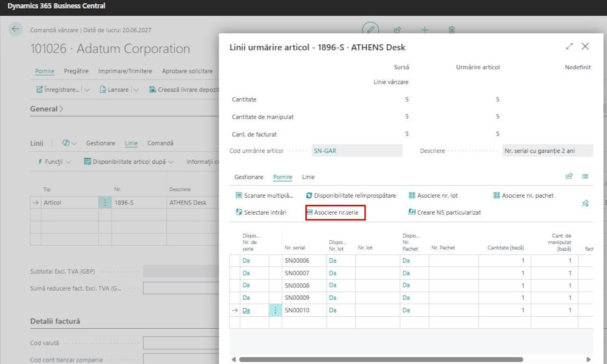Click the horizontal scrollbar of the tracking lines
Viewport: 607px width, 364px height.
381,359
